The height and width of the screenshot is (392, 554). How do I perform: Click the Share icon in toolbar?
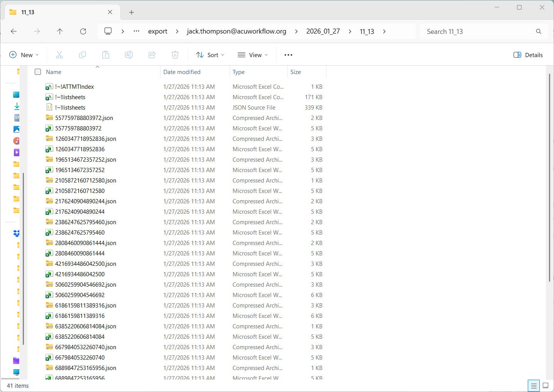tap(152, 55)
